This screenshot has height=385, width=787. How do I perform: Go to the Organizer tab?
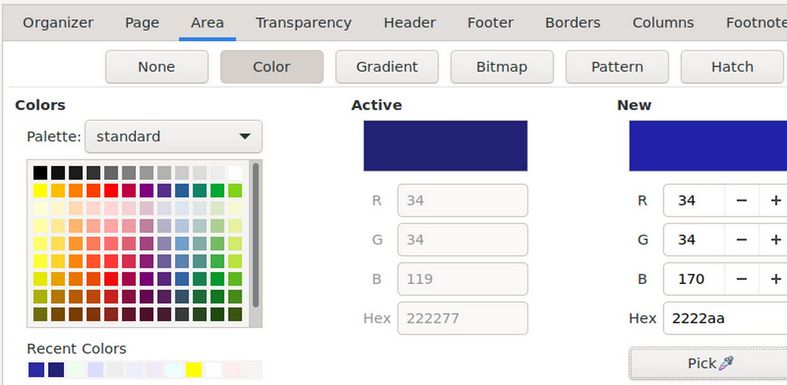point(58,23)
